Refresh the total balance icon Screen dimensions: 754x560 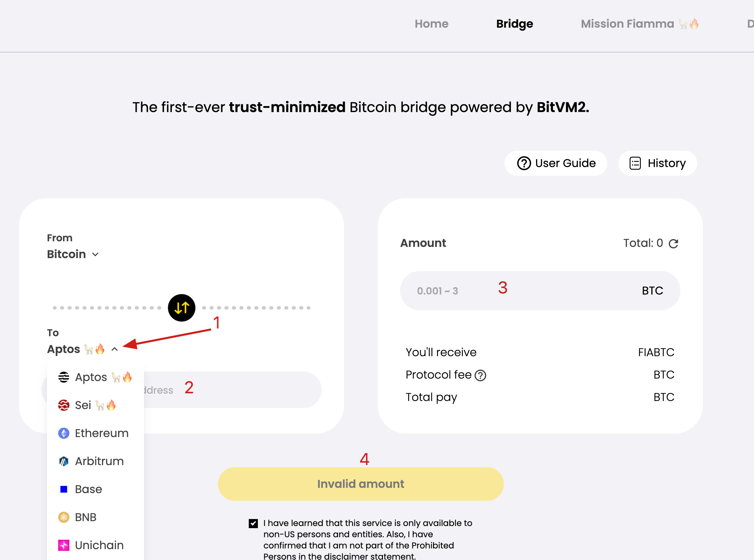[673, 243]
